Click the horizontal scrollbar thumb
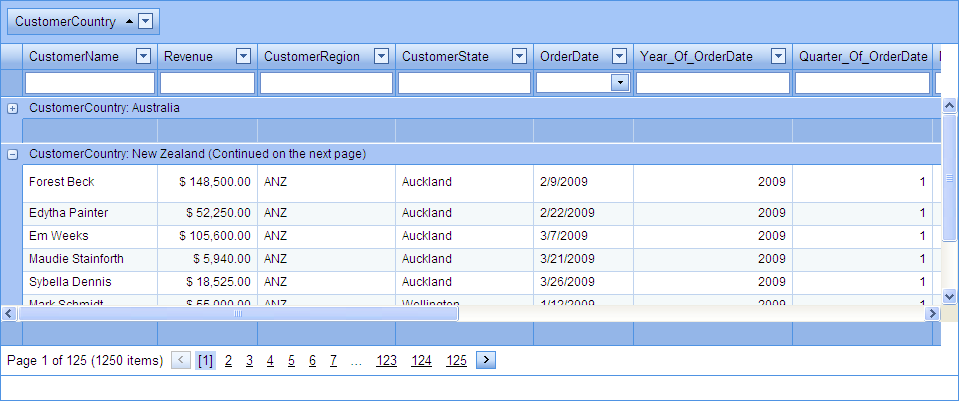This screenshot has height=402, width=959. [238, 314]
